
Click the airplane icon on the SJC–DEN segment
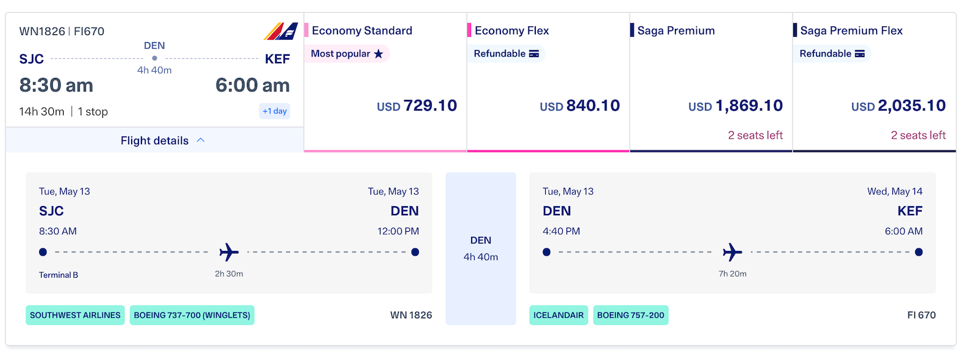pos(228,252)
